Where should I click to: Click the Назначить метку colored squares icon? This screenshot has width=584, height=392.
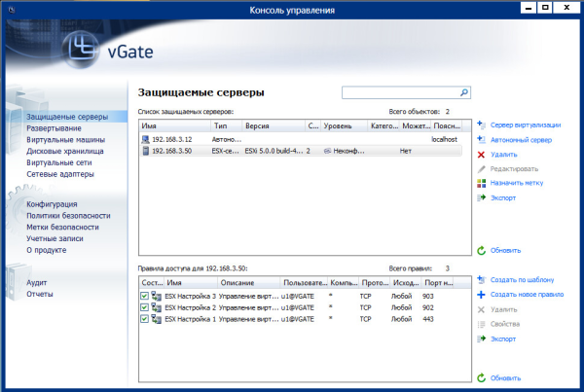click(x=481, y=183)
